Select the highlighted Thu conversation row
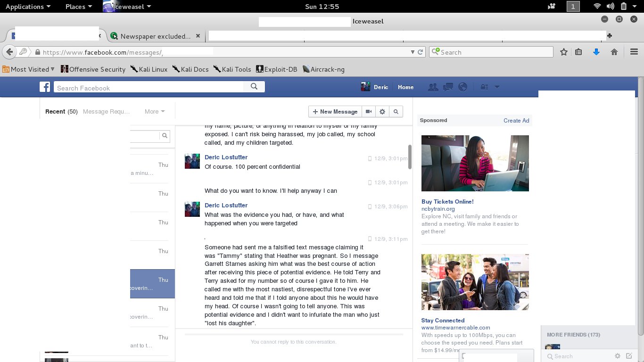Image resolution: width=644 pixels, height=362 pixels. click(x=152, y=284)
